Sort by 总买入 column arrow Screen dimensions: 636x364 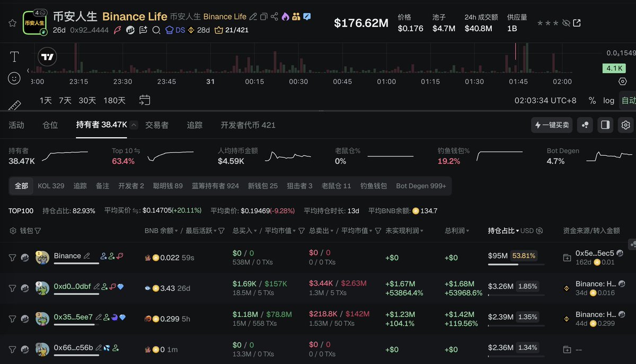click(255, 231)
